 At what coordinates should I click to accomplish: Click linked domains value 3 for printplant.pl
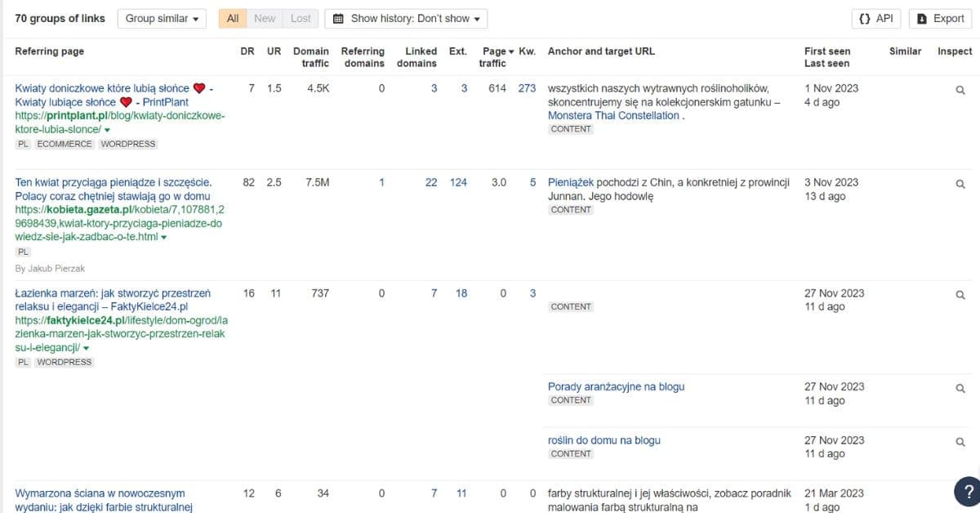(x=434, y=88)
